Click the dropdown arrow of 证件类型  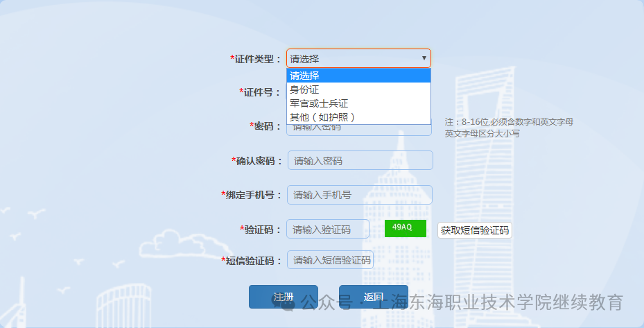424,58
